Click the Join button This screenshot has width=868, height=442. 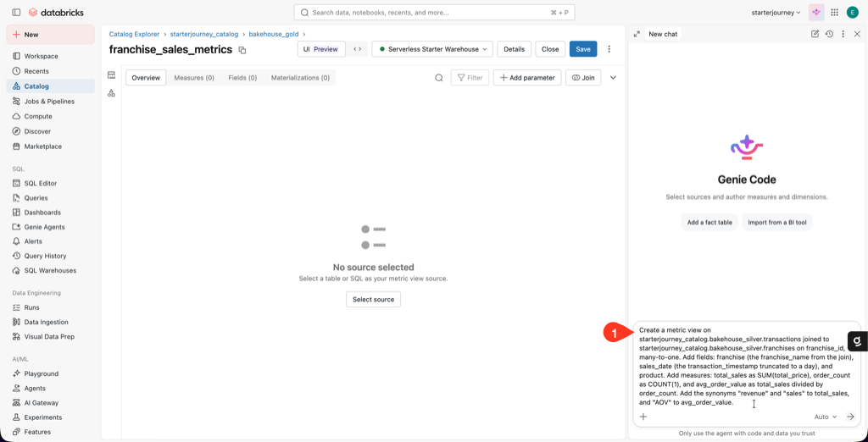coord(583,77)
